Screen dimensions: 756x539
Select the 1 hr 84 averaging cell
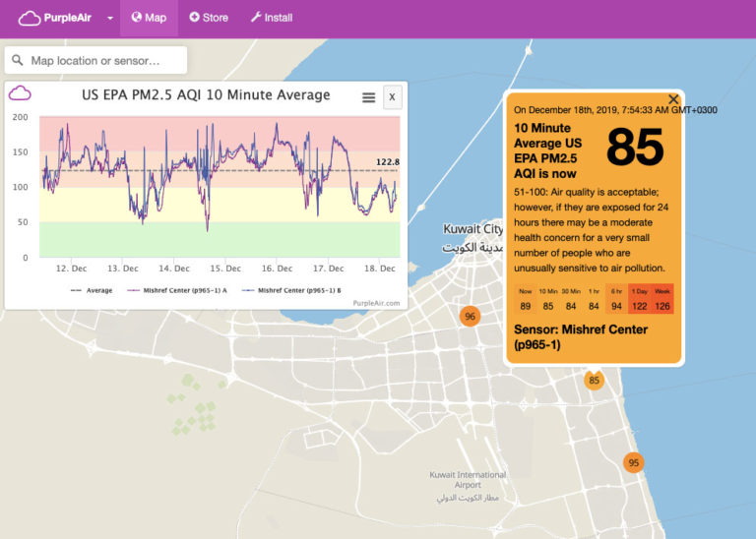pyautogui.click(x=594, y=299)
